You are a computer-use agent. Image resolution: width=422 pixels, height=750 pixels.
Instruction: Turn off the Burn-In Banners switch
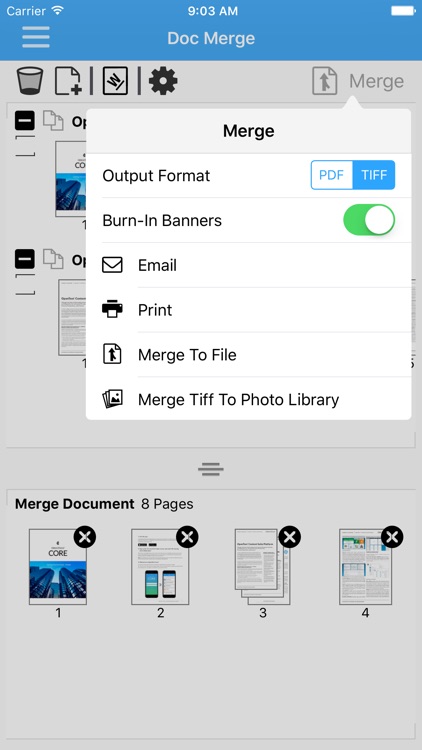point(369,220)
